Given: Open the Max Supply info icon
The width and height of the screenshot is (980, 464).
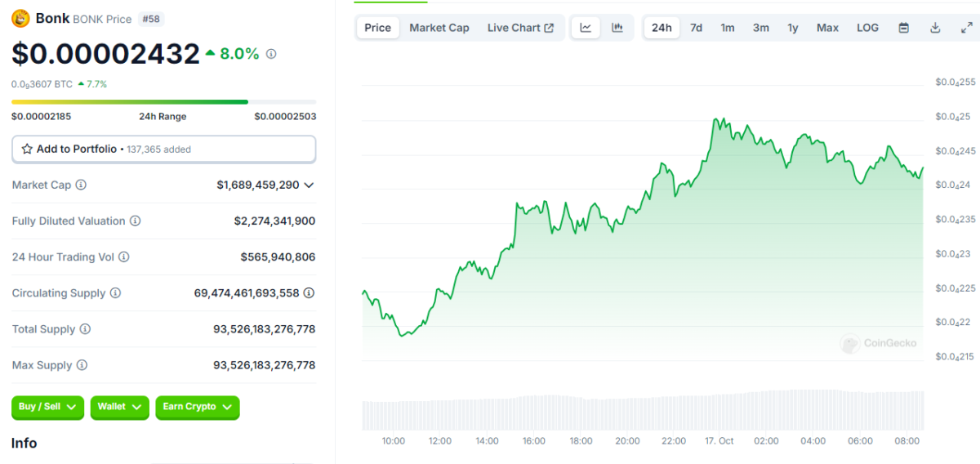Looking at the screenshot, I should point(82,365).
